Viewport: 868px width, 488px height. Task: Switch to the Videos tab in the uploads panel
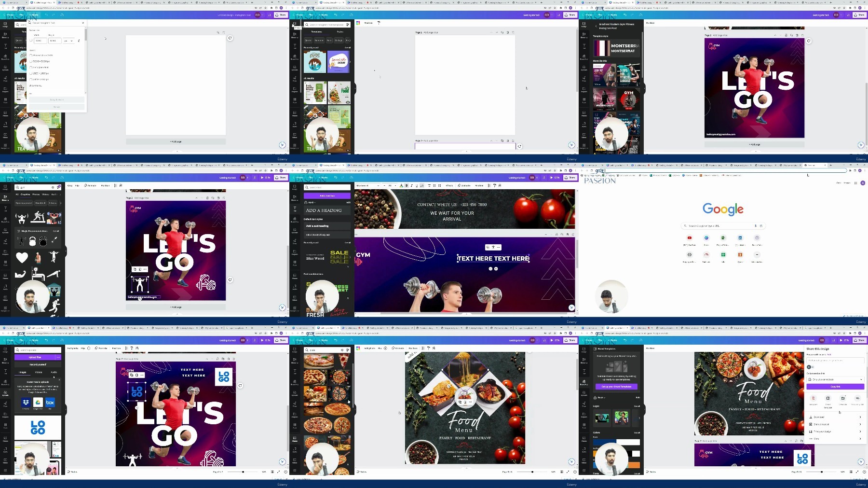tap(39, 372)
